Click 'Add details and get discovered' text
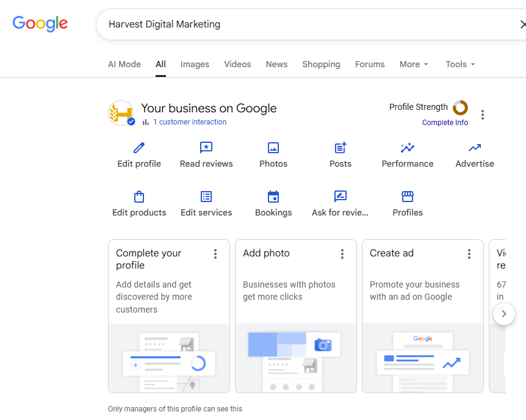 coord(154,297)
